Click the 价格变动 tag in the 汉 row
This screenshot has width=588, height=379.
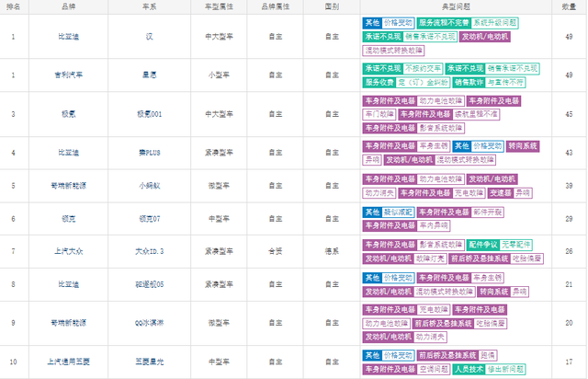coord(398,23)
